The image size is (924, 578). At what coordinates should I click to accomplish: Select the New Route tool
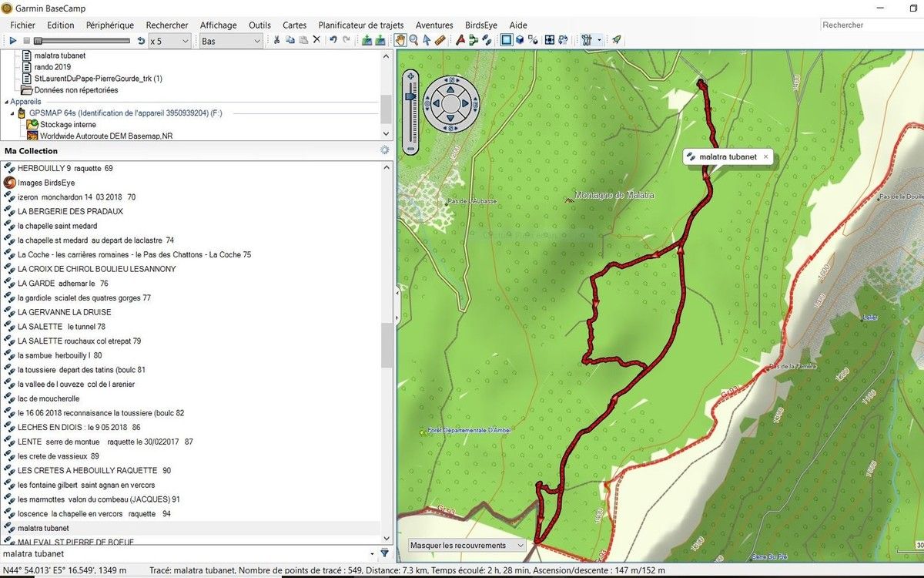click(474, 40)
